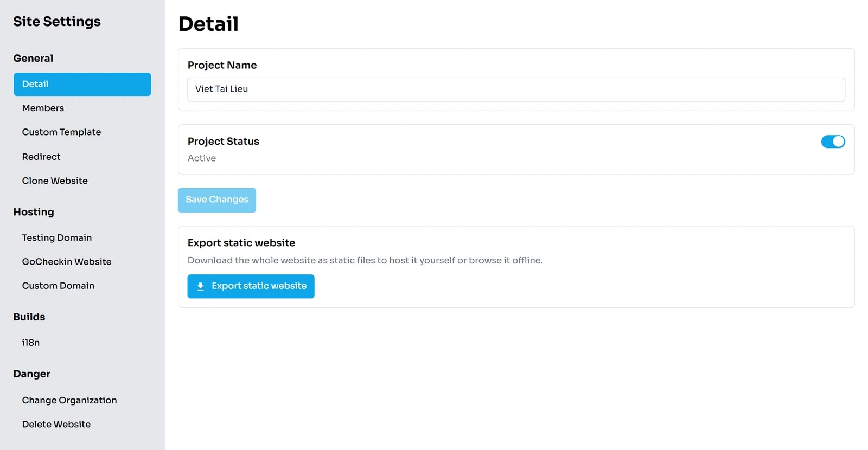The height and width of the screenshot is (450, 868).
Task: Click the Site Settings title
Action: 57,22
